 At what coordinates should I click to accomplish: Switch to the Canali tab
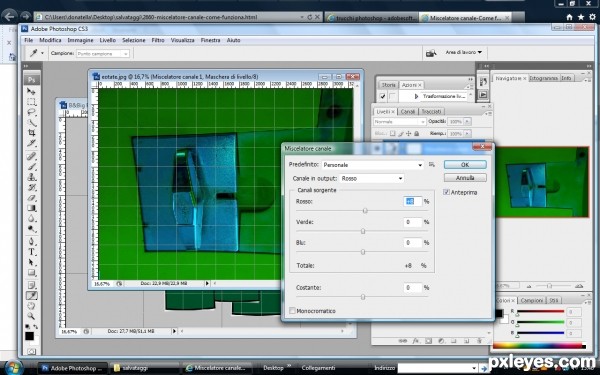[x=408, y=111]
